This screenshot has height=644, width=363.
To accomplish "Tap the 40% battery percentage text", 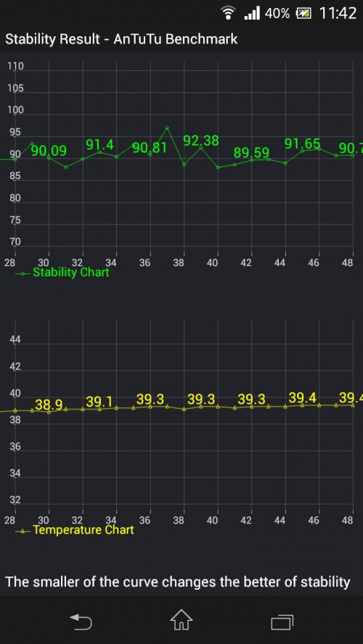I will (x=277, y=14).
